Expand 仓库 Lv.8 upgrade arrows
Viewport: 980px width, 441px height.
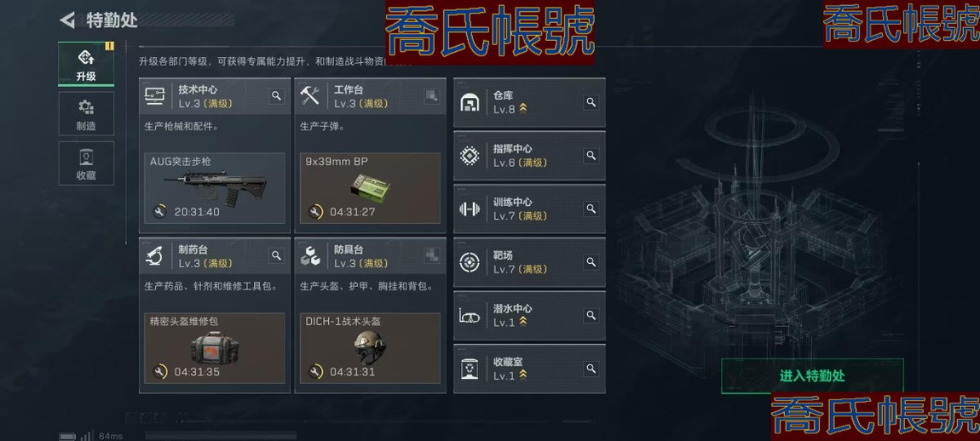coord(523,109)
